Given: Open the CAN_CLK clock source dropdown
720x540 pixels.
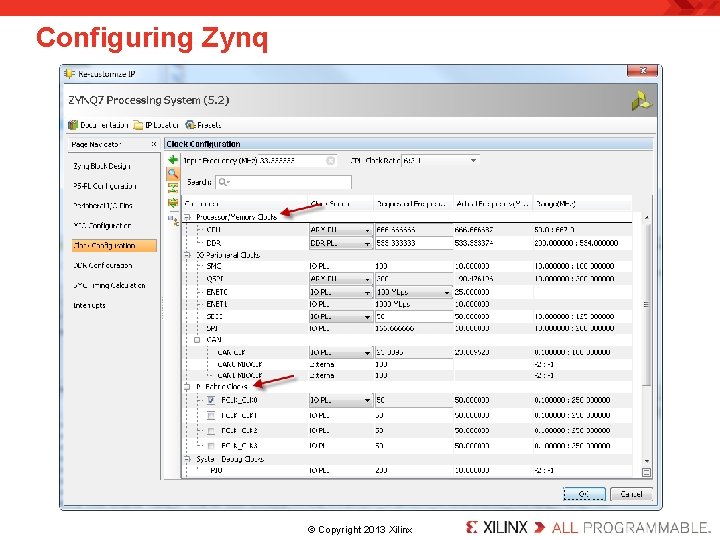Looking at the screenshot, I should [340, 353].
